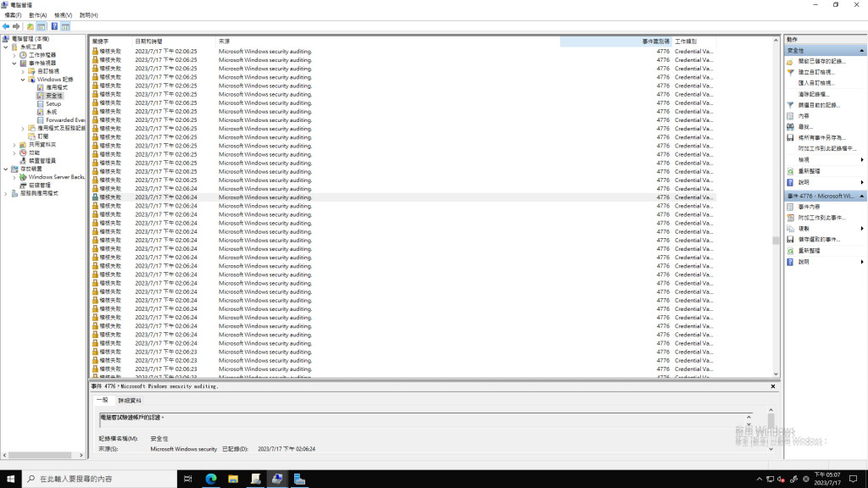
Task: Select 裝置管理員 in the tree
Action: [42, 160]
